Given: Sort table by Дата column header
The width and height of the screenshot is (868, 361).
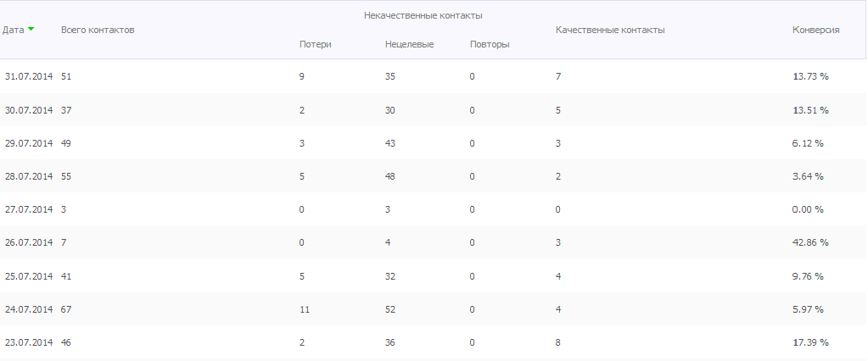Looking at the screenshot, I should tap(14, 30).
